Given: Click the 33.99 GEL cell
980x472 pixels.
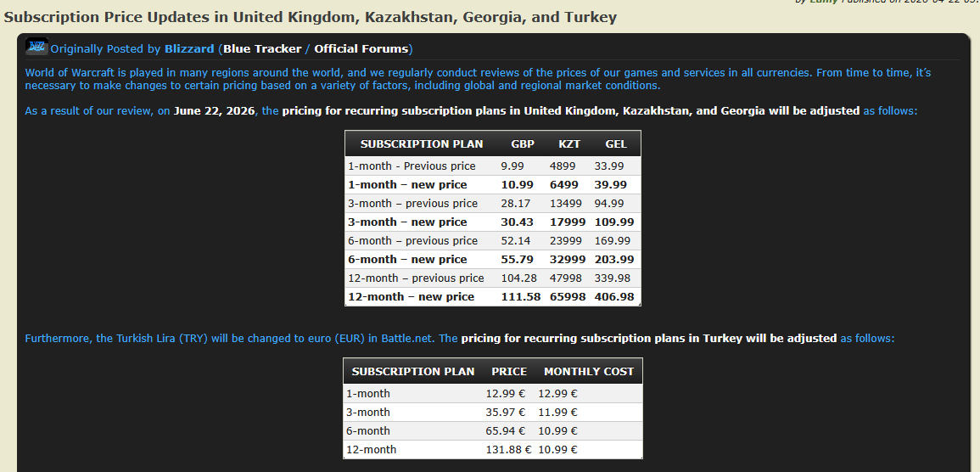Looking at the screenshot, I should pos(609,166).
